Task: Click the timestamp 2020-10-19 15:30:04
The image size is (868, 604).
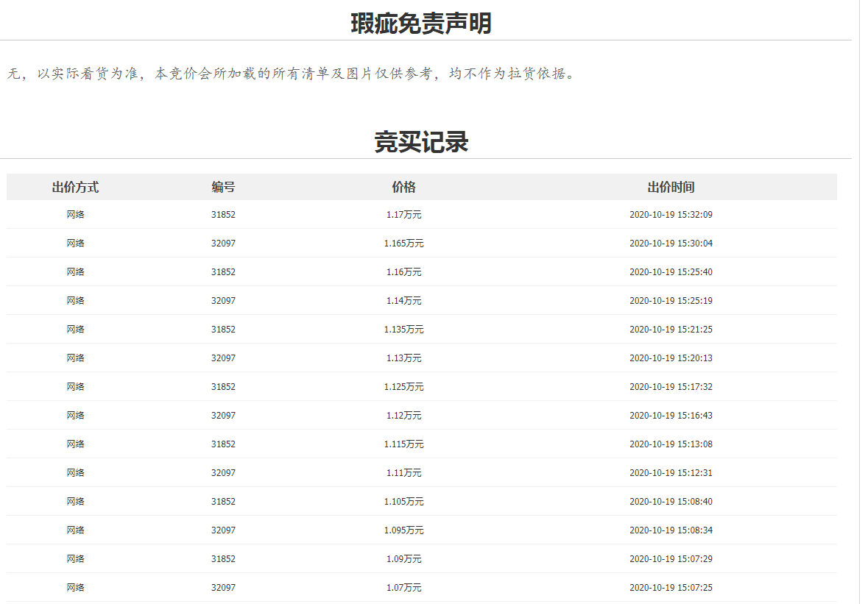Action: tap(671, 244)
